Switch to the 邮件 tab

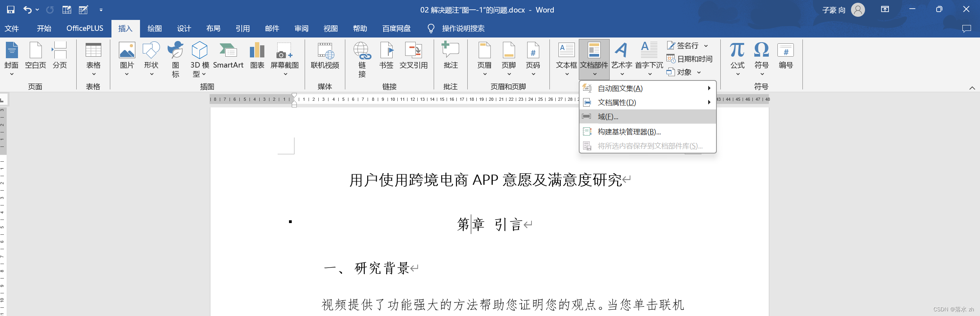(x=272, y=29)
